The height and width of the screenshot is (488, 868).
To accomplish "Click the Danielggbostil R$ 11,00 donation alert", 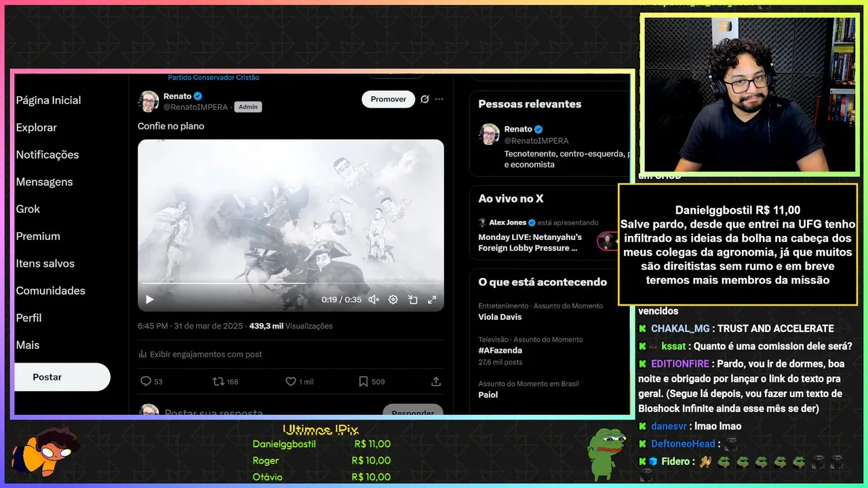I will pos(738,245).
